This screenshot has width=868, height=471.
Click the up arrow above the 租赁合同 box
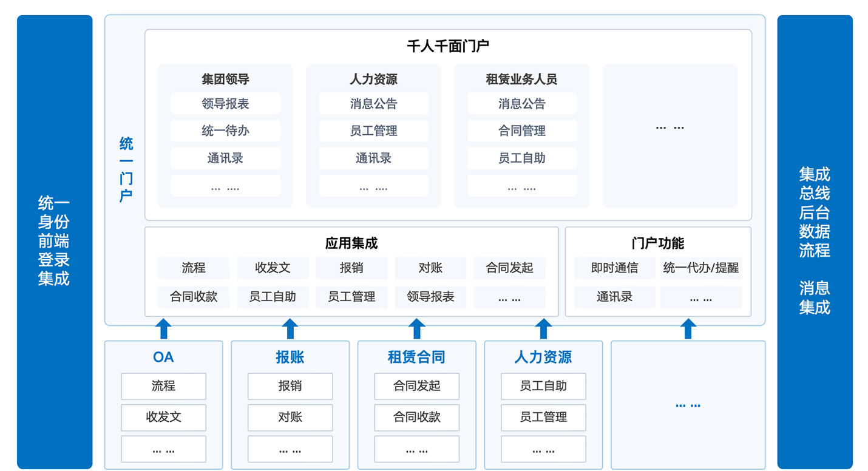[x=416, y=328]
